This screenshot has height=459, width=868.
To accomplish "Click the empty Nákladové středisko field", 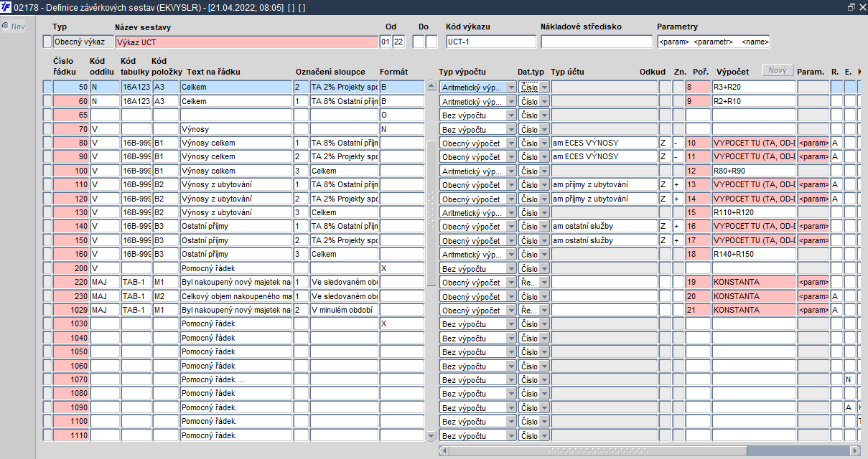I will [x=596, y=42].
